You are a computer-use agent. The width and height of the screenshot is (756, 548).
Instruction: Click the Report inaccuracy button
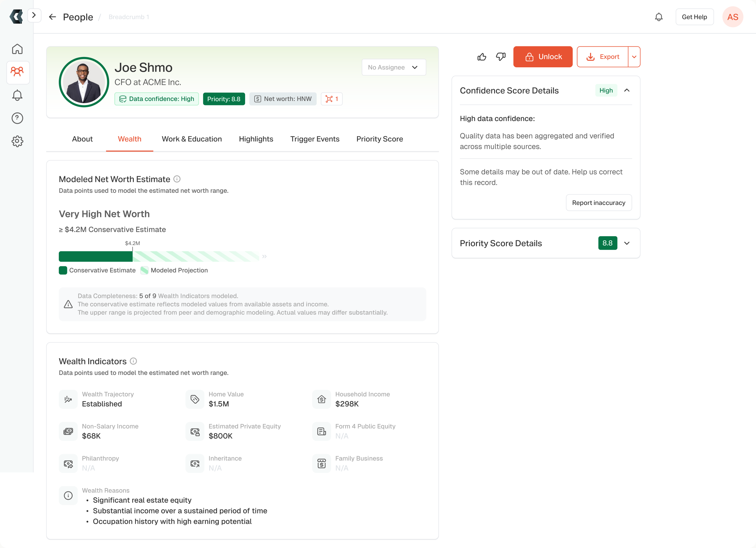coord(599,203)
